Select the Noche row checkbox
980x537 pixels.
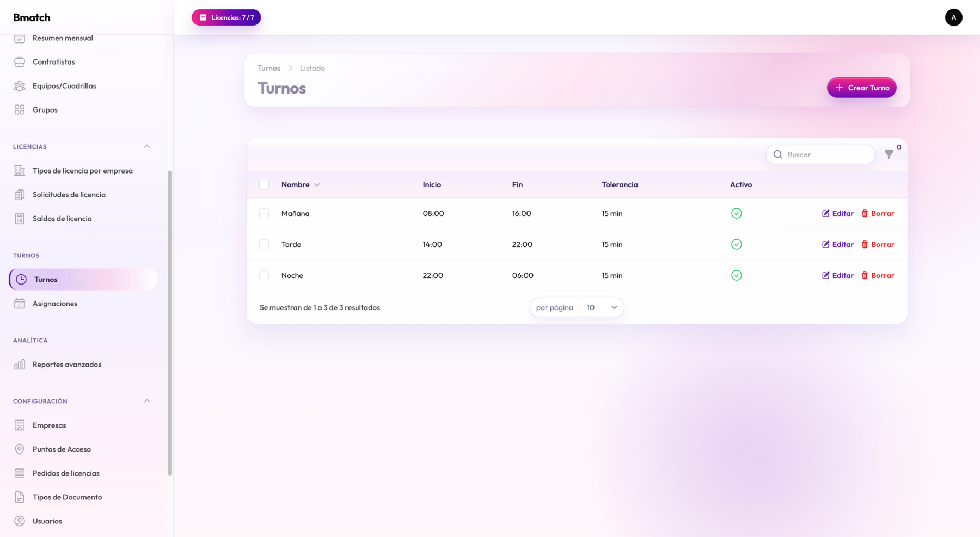(264, 275)
